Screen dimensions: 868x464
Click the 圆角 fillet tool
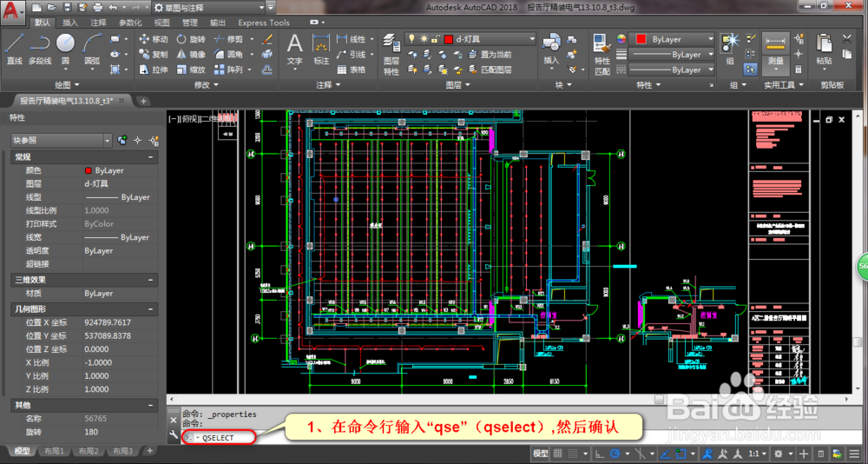pyautogui.click(x=228, y=55)
